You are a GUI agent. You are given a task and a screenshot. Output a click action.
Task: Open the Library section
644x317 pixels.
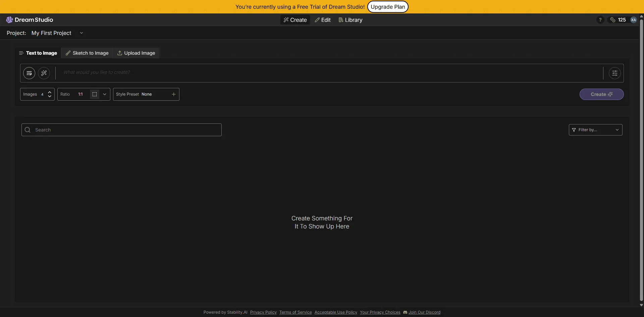[351, 20]
